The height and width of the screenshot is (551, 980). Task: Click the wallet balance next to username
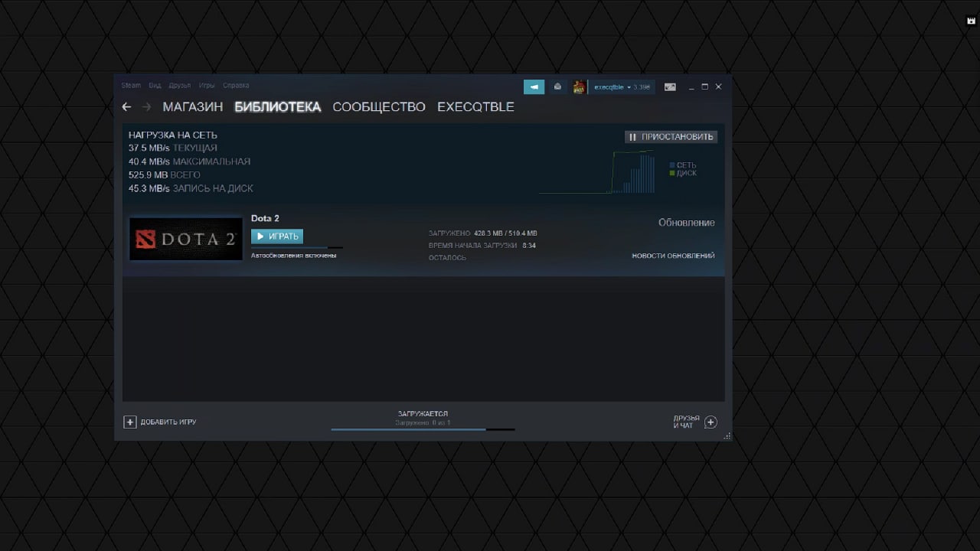click(x=642, y=87)
